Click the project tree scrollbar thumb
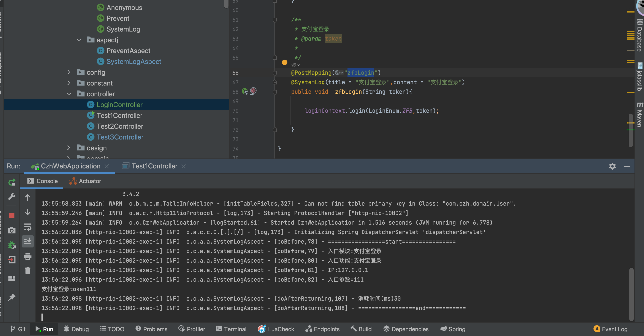Screen dimensions: 644x336 coord(226,4)
